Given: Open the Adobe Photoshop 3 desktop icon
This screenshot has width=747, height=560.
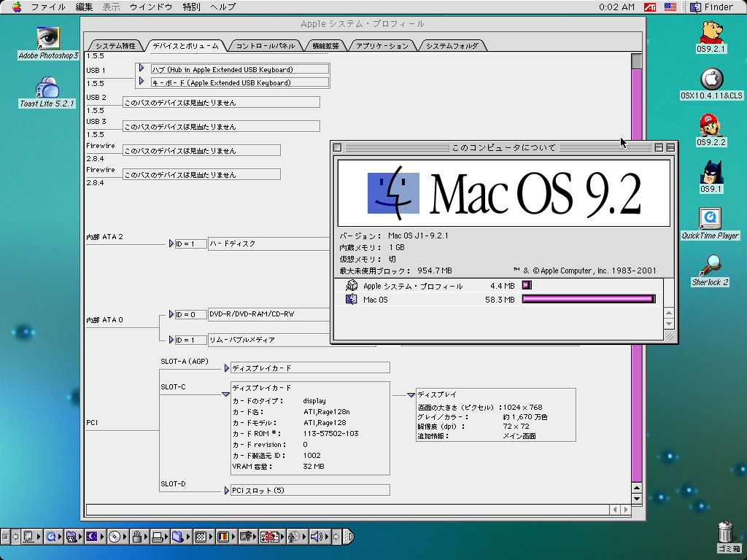Looking at the screenshot, I should click(48, 39).
